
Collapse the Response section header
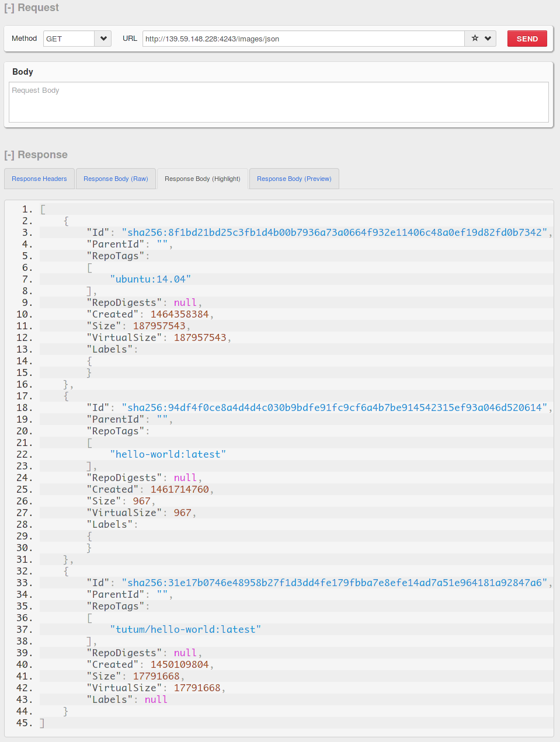point(36,155)
